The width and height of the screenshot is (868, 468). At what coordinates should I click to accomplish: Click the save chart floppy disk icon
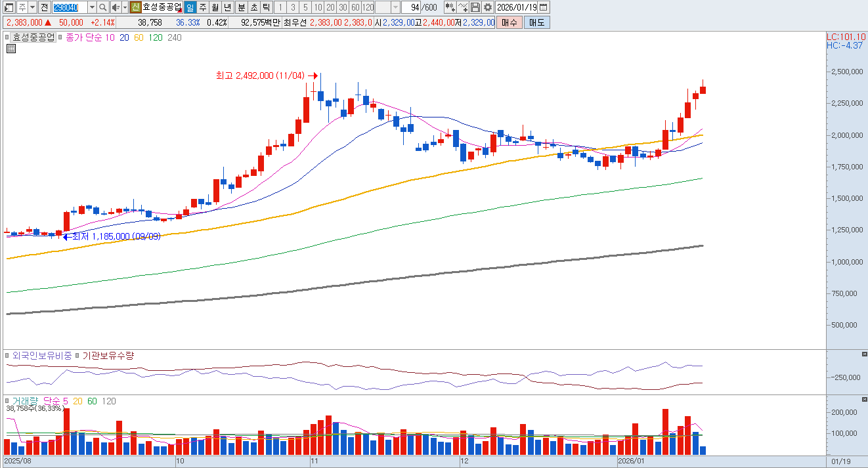[x=475, y=7]
